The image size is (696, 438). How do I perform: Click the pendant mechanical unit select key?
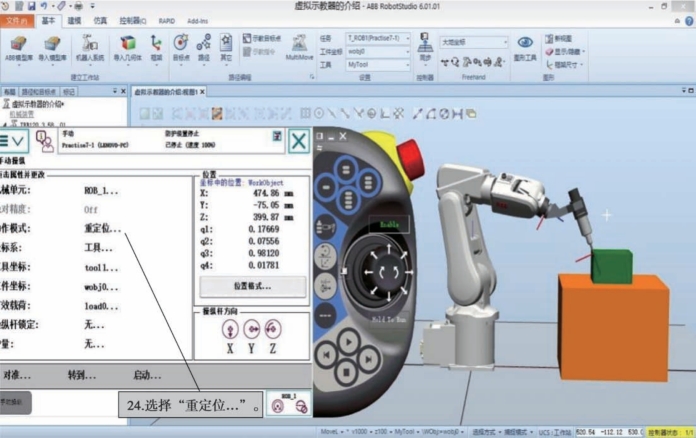coord(325,228)
